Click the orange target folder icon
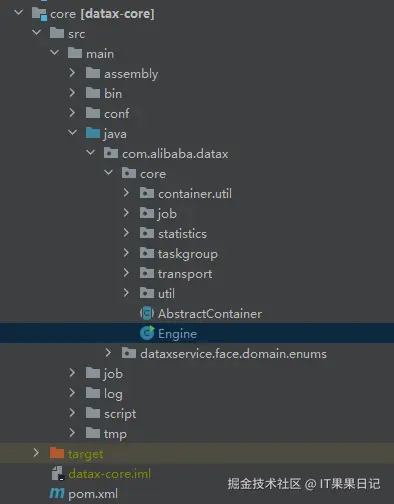This screenshot has height=504, width=394. [57, 453]
